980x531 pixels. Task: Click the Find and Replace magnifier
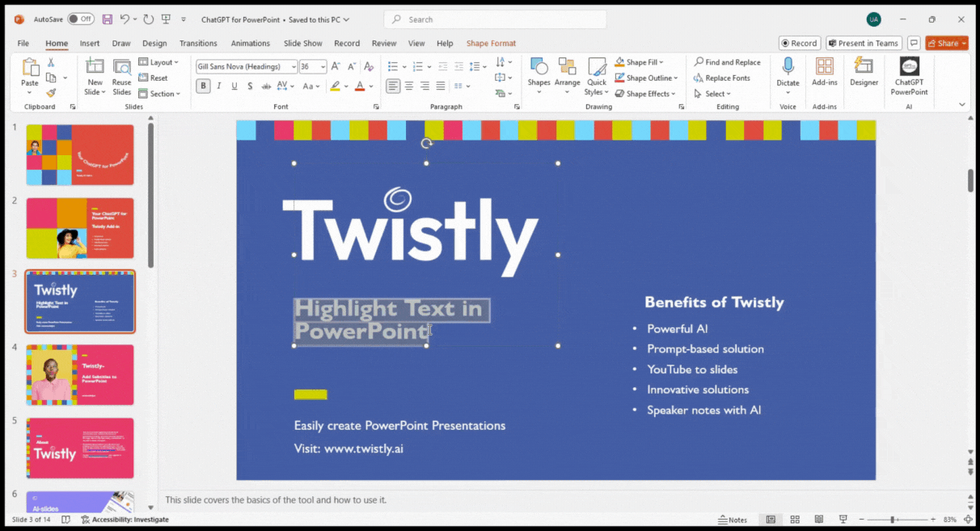pos(699,62)
